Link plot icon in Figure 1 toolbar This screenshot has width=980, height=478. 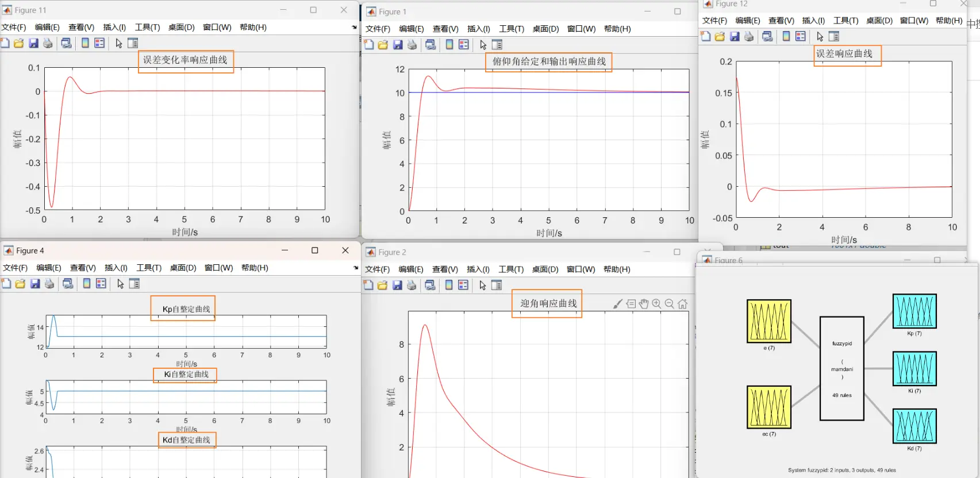coord(431,45)
